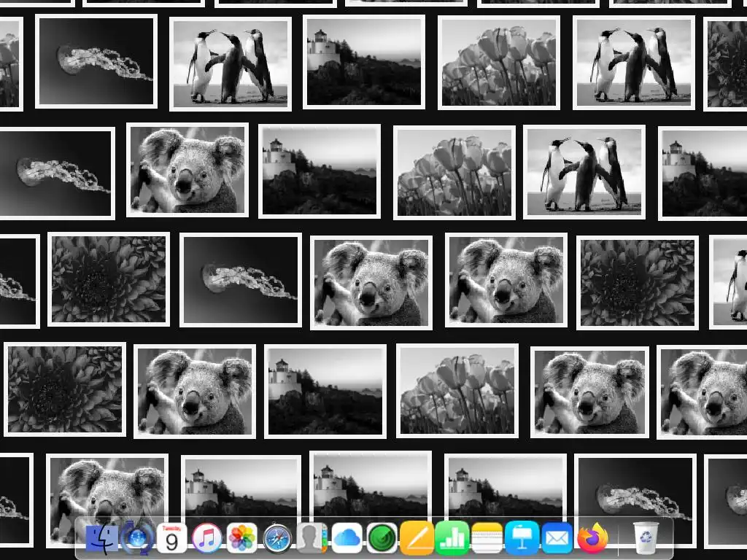Select the chrysanthemum photo in fourth row
Screen dimensions: 747x560
[65, 389]
